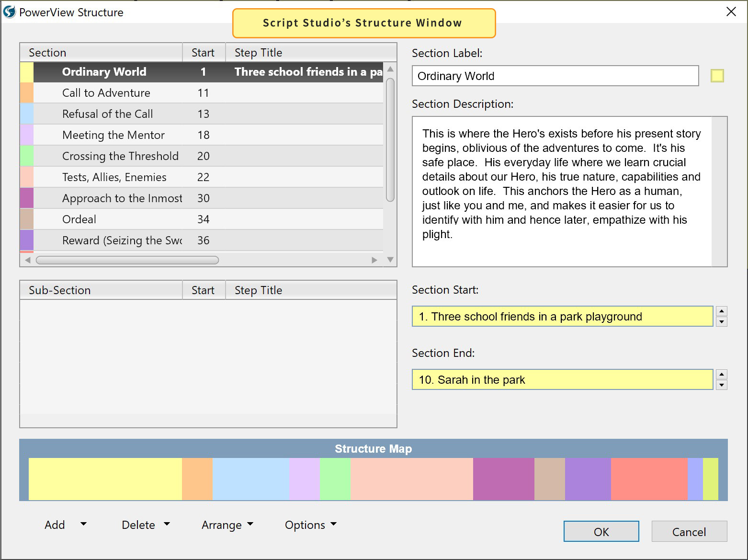Click the section list scroll down arrow
Image resolution: width=748 pixels, height=560 pixels.
(390, 260)
